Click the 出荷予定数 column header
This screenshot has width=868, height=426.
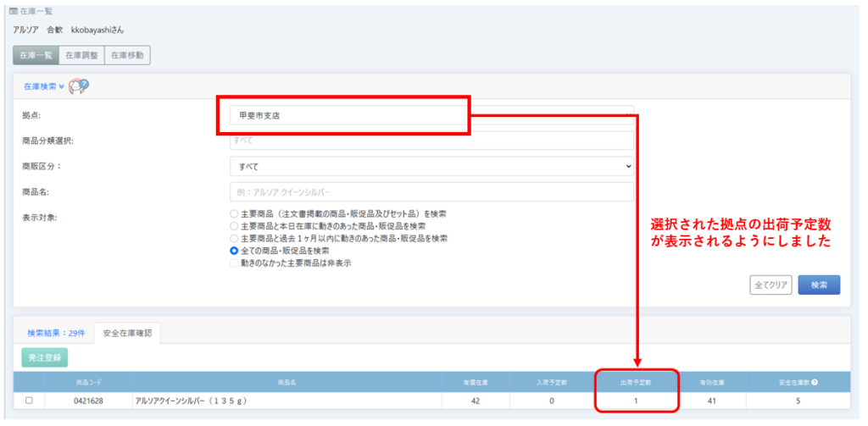[636, 382]
